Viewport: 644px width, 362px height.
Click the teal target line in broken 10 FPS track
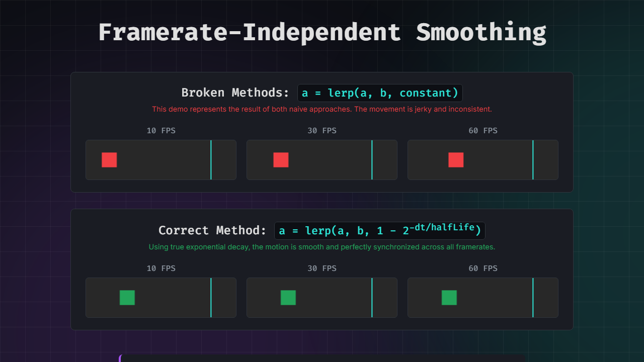211,160
